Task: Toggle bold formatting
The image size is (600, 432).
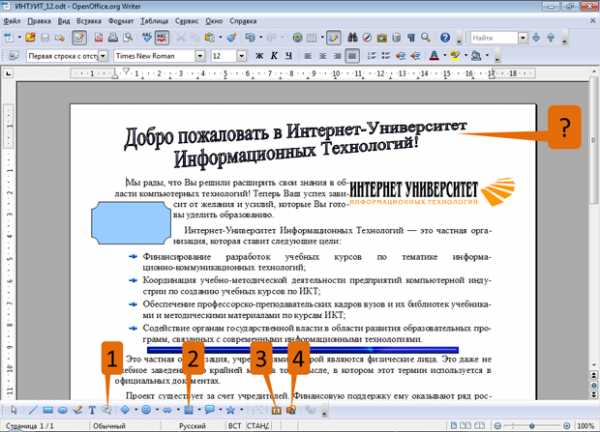Action: click(x=259, y=56)
